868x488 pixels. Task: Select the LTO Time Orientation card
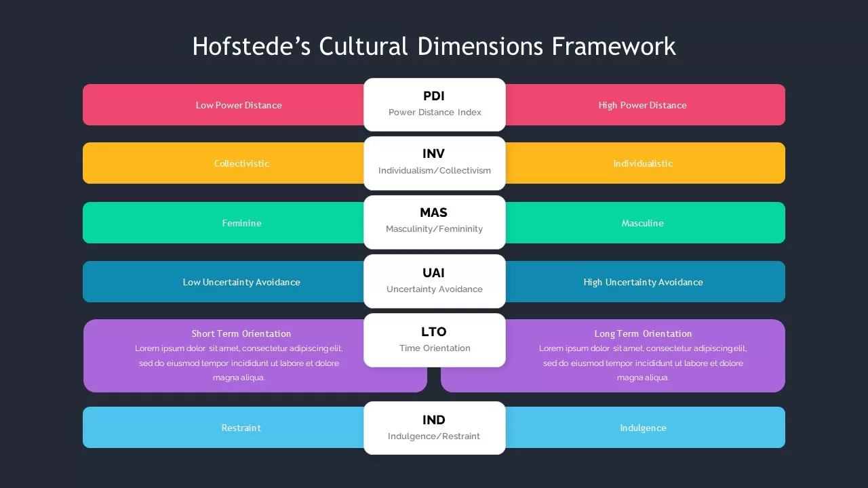click(435, 340)
